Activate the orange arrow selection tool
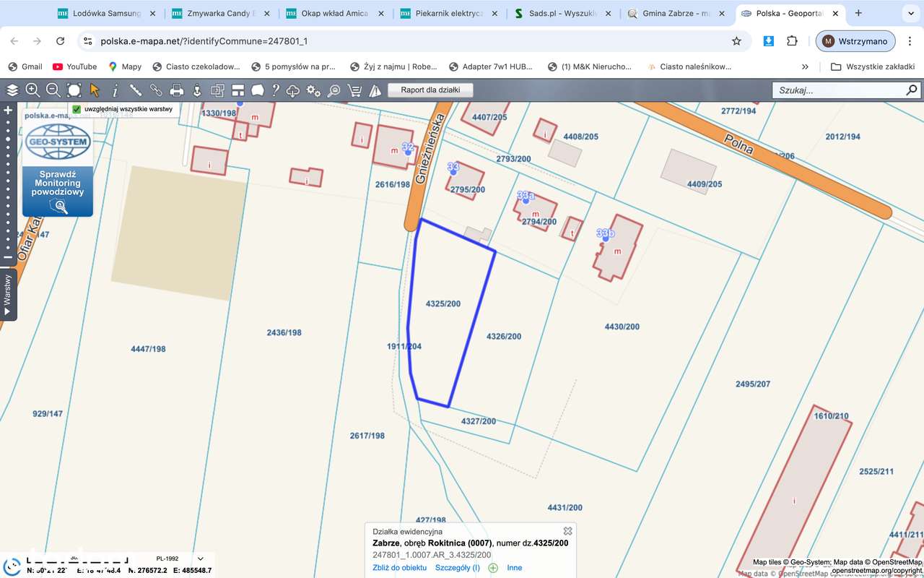 [95, 90]
